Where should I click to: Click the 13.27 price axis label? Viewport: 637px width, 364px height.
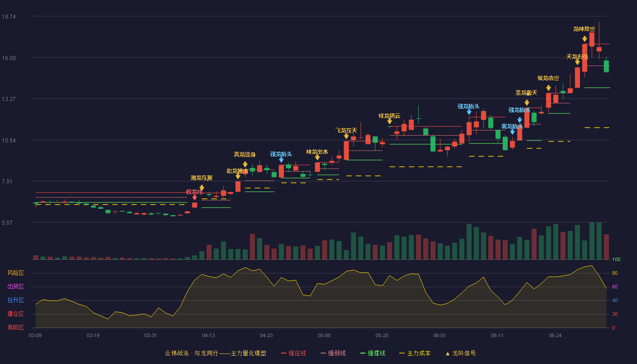pyautogui.click(x=9, y=99)
